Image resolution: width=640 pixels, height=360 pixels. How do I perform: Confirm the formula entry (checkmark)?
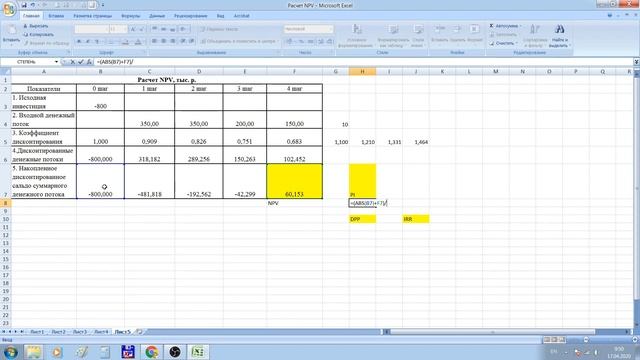tap(81, 62)
